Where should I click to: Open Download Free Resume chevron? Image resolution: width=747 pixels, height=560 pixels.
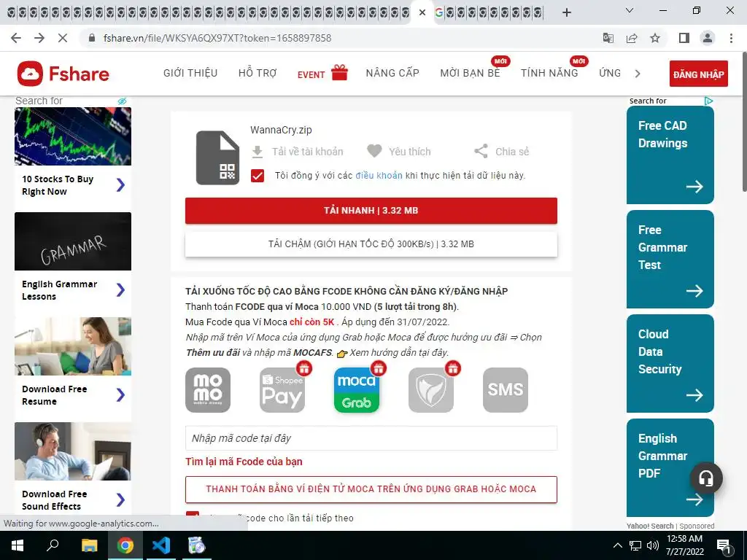click(120, 394)
